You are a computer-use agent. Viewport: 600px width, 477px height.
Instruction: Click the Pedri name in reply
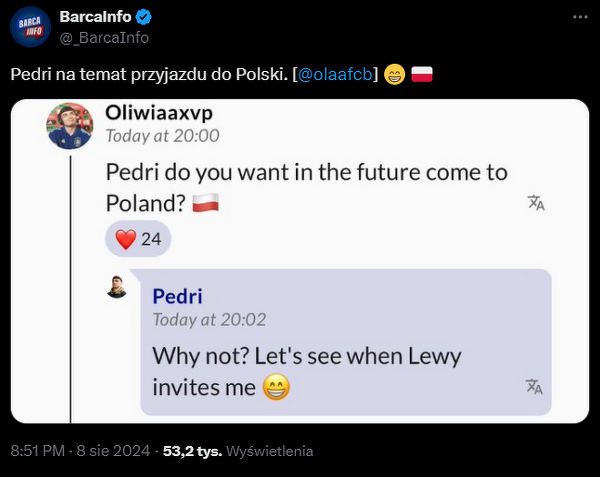coord(177,296)
